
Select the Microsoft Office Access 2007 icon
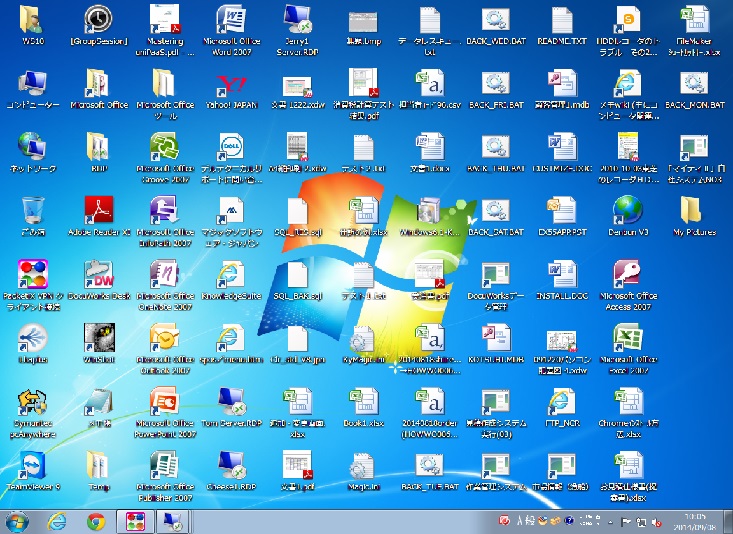[627, 275]
